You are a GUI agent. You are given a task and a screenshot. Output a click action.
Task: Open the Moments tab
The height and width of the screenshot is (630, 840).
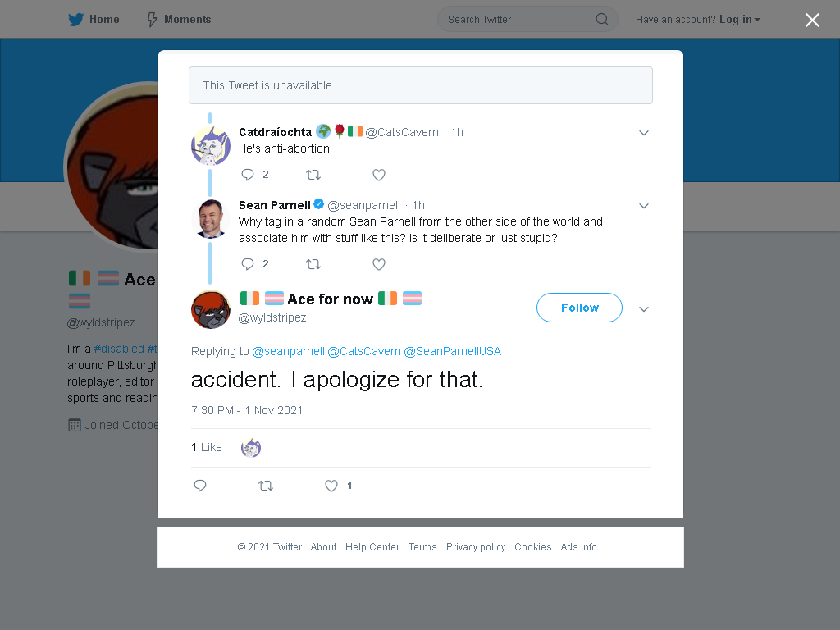(x=180, y=20)
